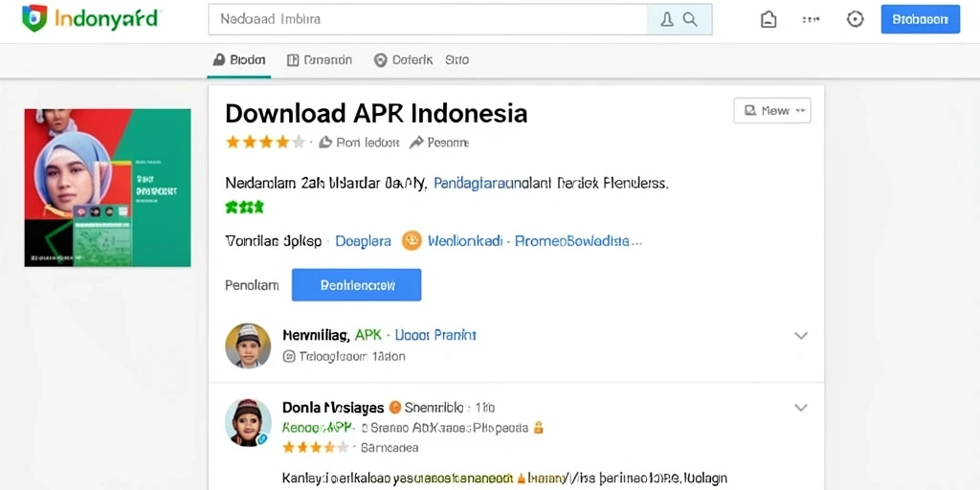Open the three-dots menu in header
This screenshot has height=490, width=980.
click(811, 19)
